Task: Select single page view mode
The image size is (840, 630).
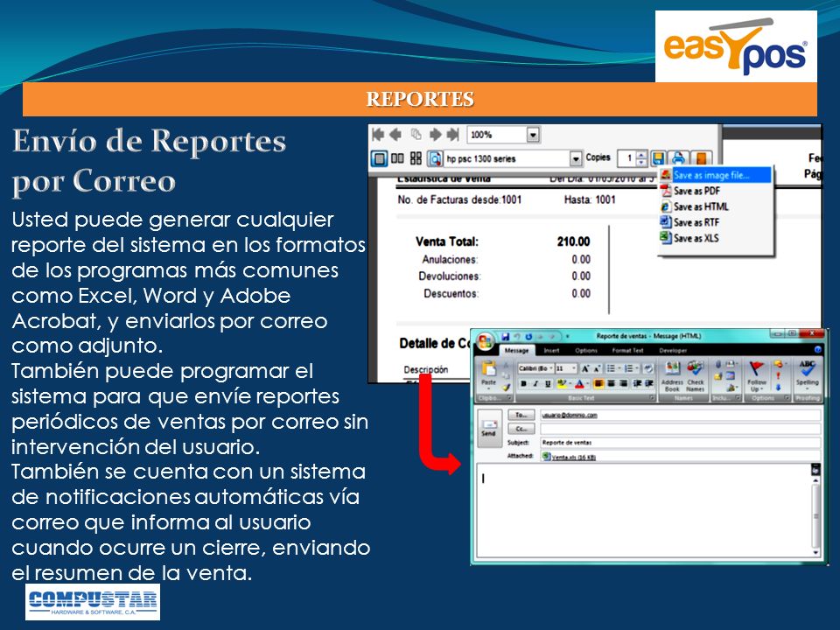Action: 379,158
